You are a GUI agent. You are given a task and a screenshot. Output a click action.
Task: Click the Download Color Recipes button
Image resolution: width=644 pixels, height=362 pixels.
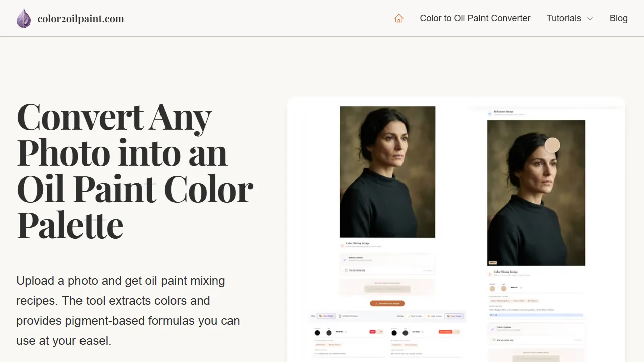point(387,303)
